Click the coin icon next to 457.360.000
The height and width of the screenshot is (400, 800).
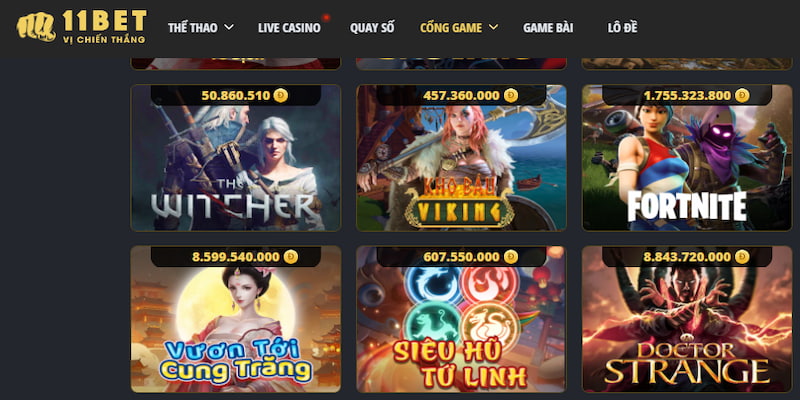511,95
